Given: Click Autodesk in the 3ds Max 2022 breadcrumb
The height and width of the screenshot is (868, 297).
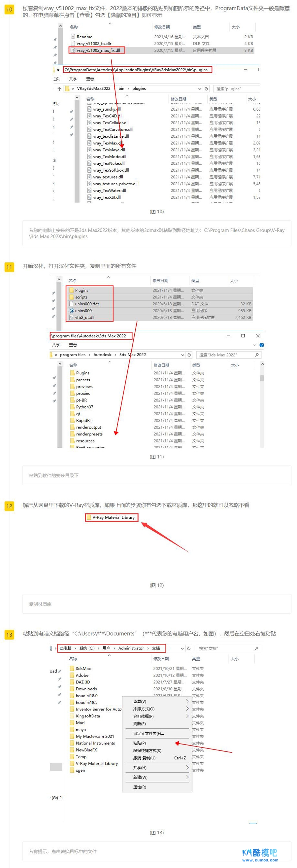Looking at the screenshot, I should (x=102, y=355).
